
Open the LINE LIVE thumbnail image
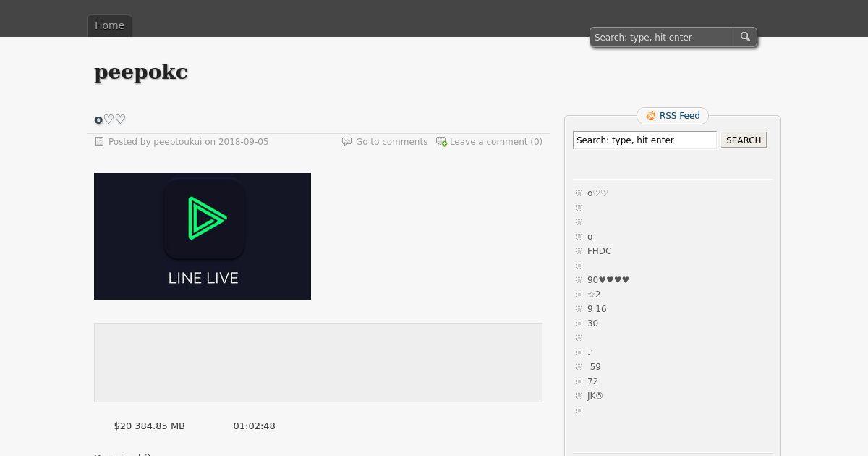coord(203,236)
